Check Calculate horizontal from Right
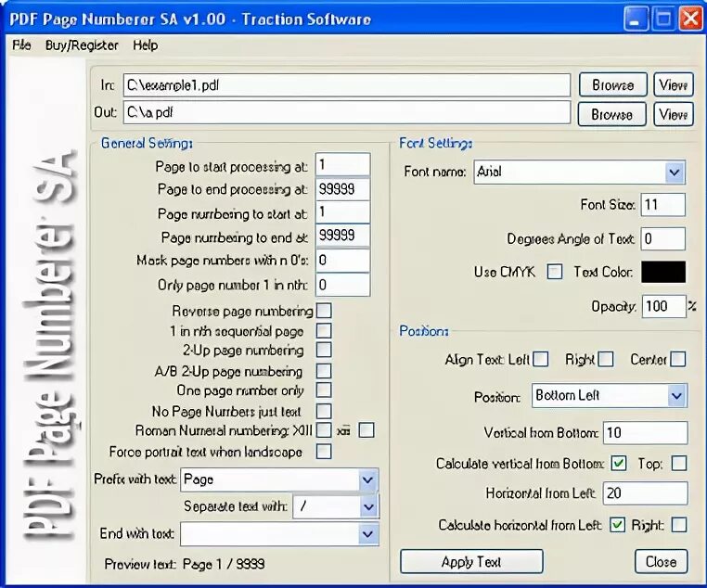The height and width of the screenshot is (588, 707). (x=679, y=524)
